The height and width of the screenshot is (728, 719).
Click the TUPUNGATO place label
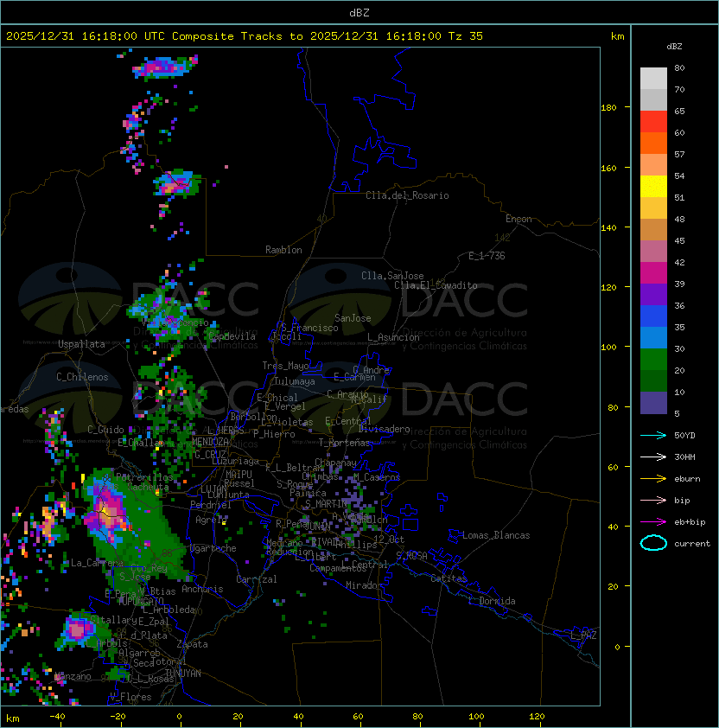[141, 601]
